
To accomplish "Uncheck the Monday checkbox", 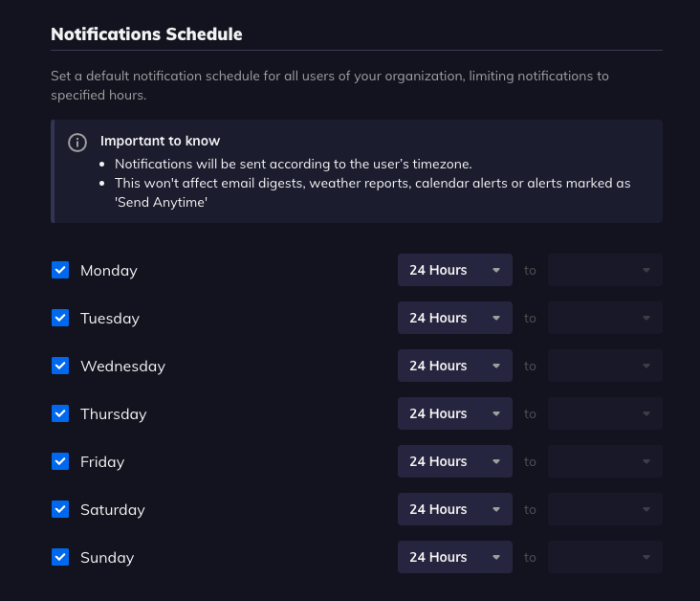I will [x=60, y=270].
